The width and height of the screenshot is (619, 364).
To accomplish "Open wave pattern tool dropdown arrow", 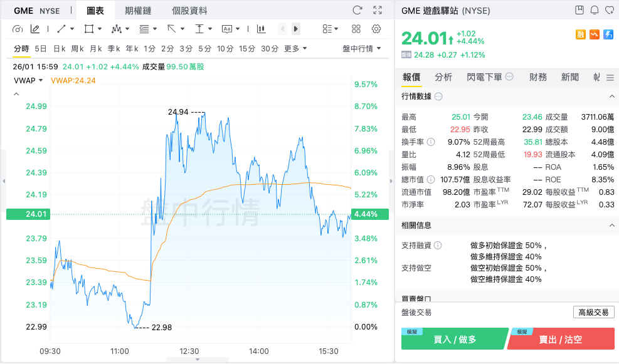I will tap(127, 29).
